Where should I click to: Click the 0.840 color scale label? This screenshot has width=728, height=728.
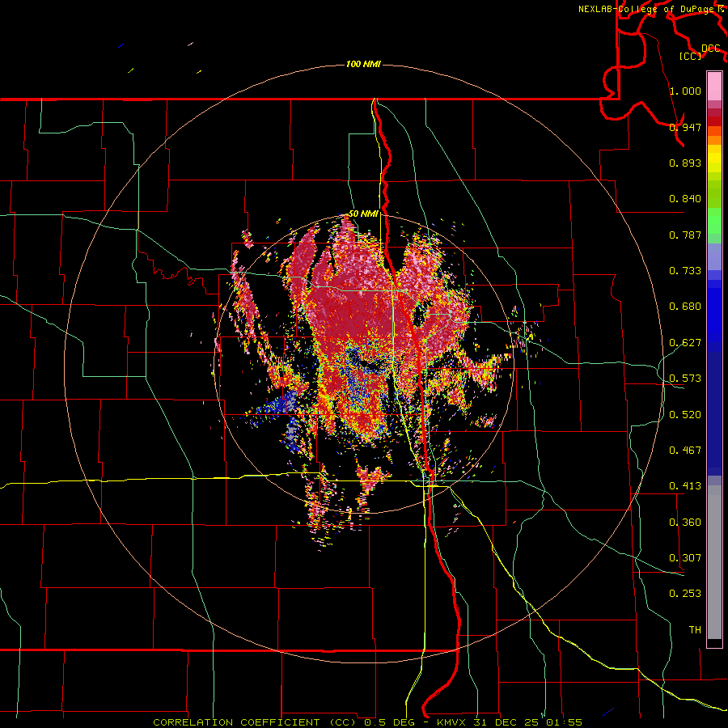click(685, 199)
